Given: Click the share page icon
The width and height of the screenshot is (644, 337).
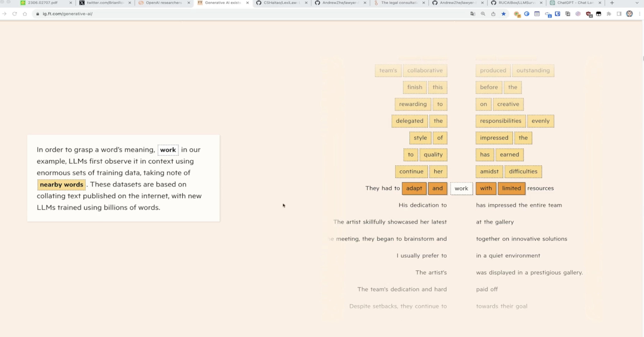Looking at the screenshot, I should tap(493, 14).
